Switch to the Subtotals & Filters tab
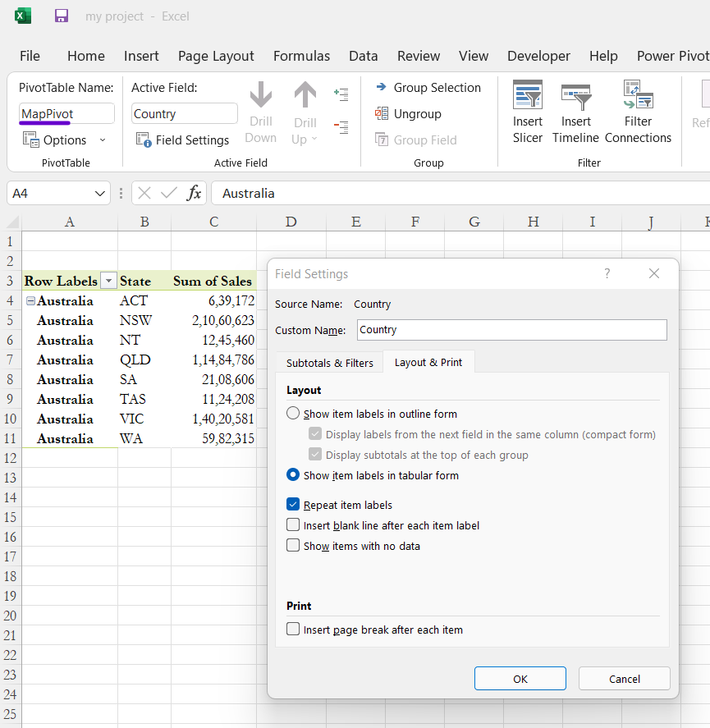 click(329, 362)
